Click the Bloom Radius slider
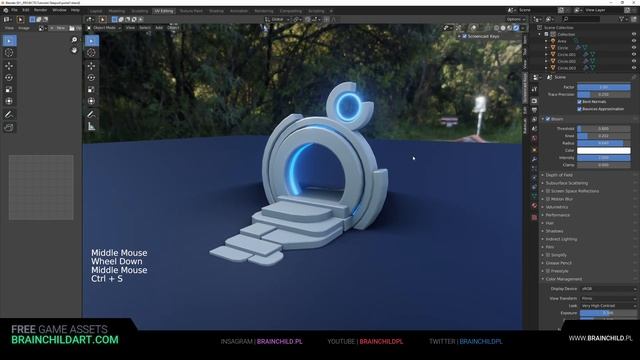640x360 pixels. tap(604, 143)
